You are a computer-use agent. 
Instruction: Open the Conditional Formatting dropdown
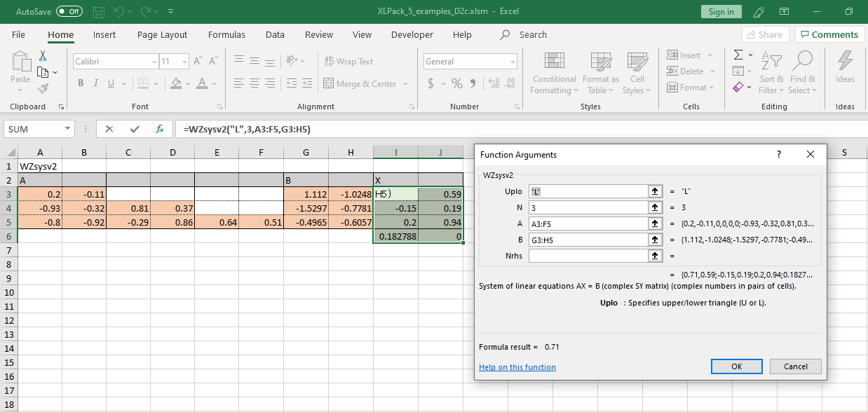tap(554, 73)
